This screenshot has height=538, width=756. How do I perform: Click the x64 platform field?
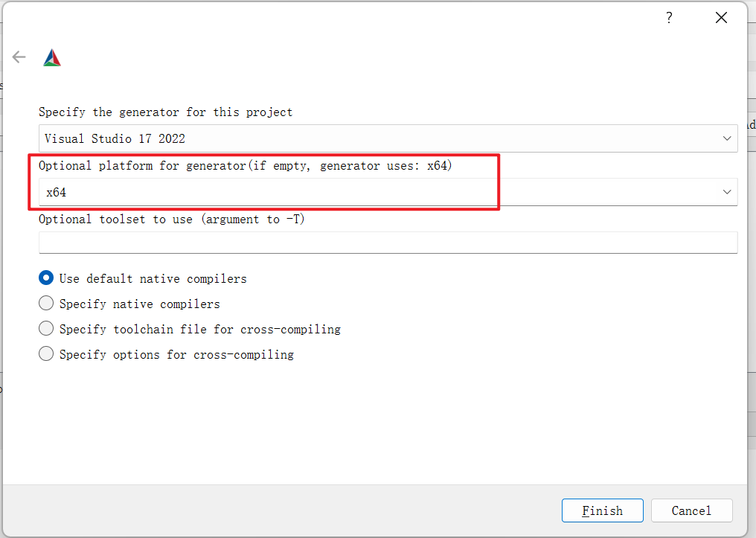(x=388, y=192)
